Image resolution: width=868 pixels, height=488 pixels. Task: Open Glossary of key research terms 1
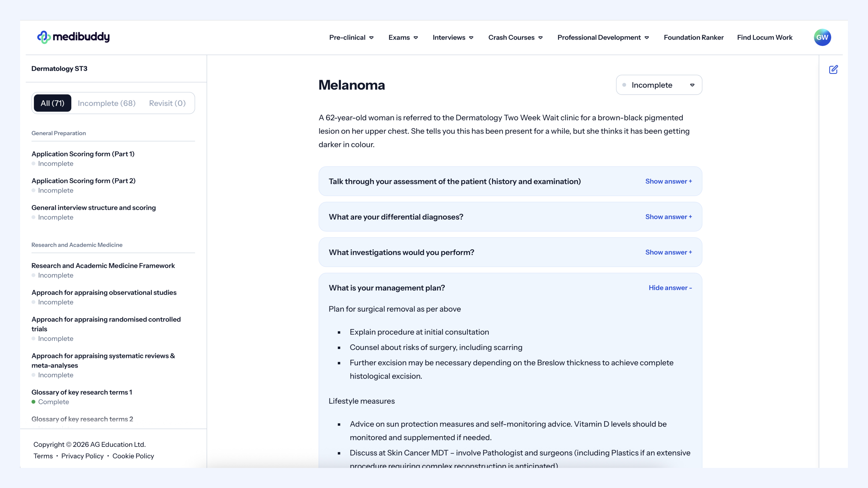click(x=82, y=392)
